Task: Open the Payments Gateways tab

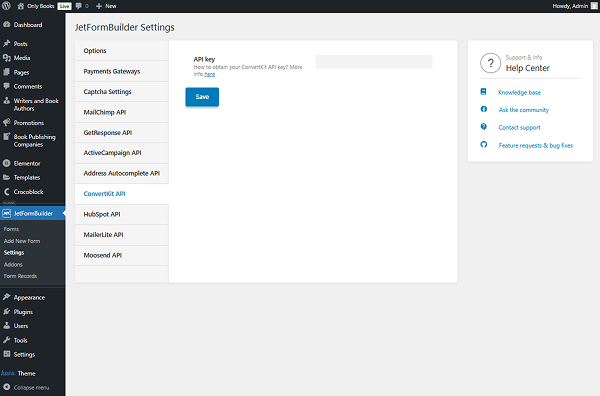Action: pyautogui.click(x=122, y=71)
